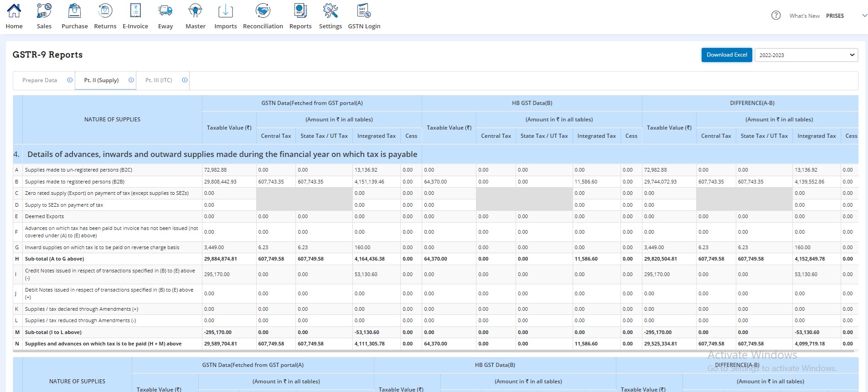
Task: Open the Purchase module icon
Action: pos(74,11)
